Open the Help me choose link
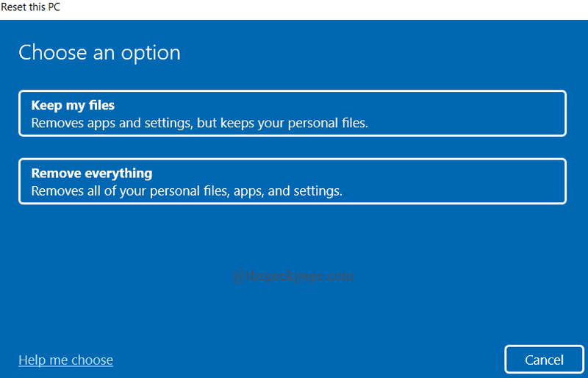 tap(65, 360)
